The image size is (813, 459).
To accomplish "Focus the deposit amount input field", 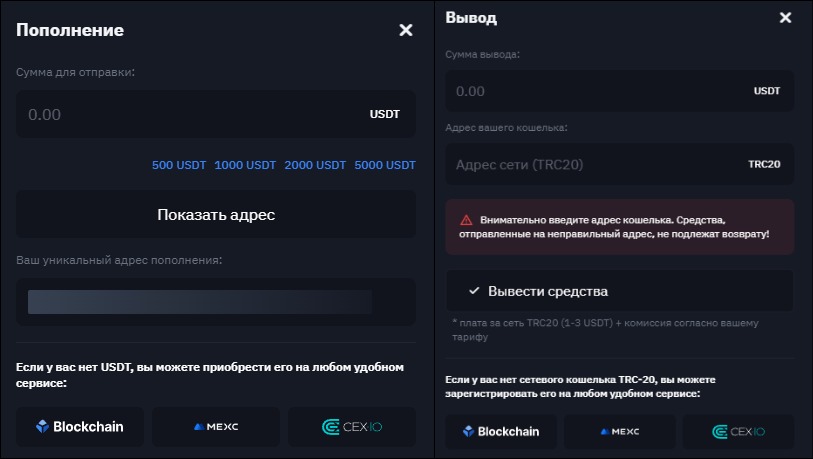I will coord(190,114).
